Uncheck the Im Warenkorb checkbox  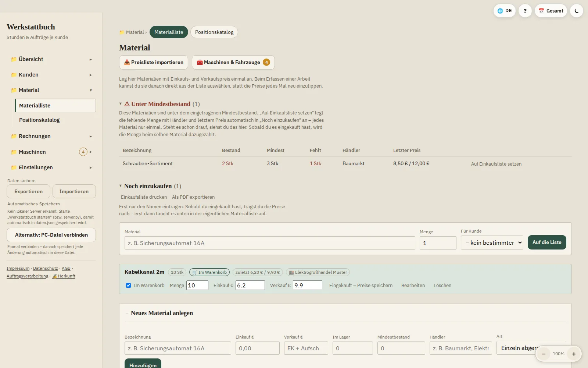click(128, 285)
